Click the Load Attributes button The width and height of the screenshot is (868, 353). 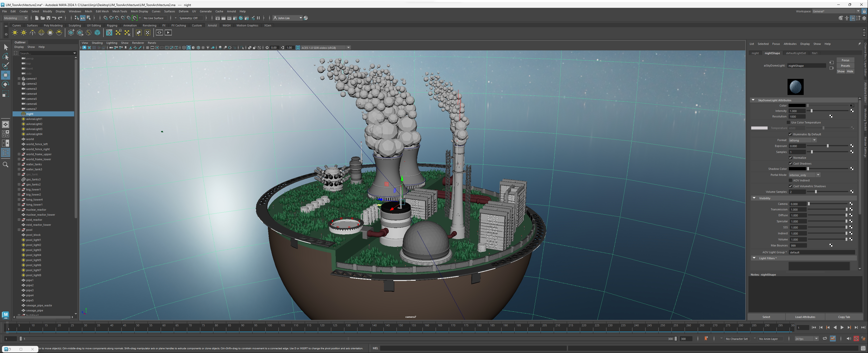point(805,317)
